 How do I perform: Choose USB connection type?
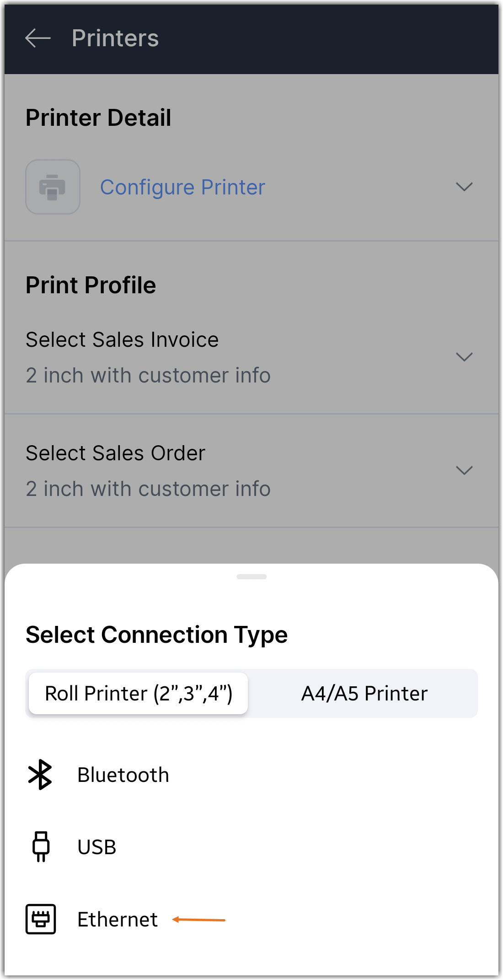[97, 847]
